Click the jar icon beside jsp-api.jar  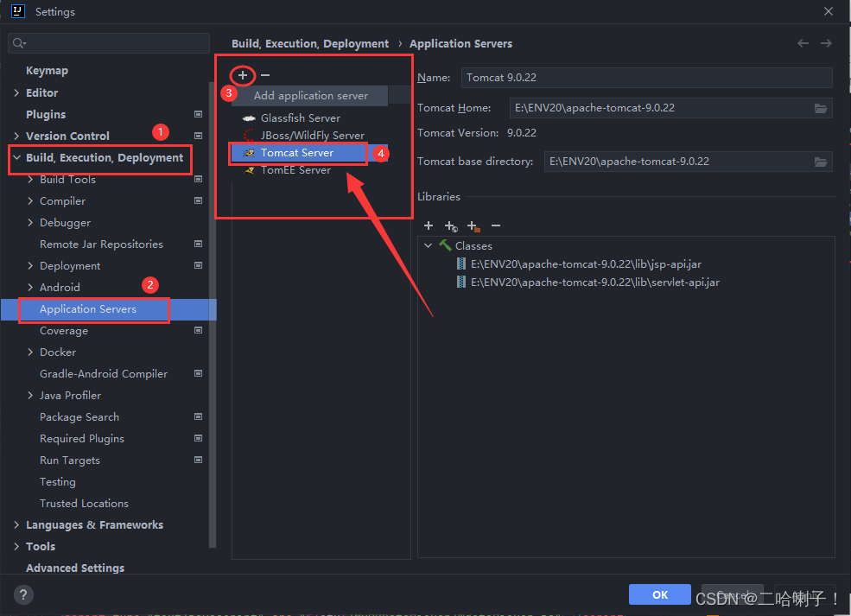(460, 264)
